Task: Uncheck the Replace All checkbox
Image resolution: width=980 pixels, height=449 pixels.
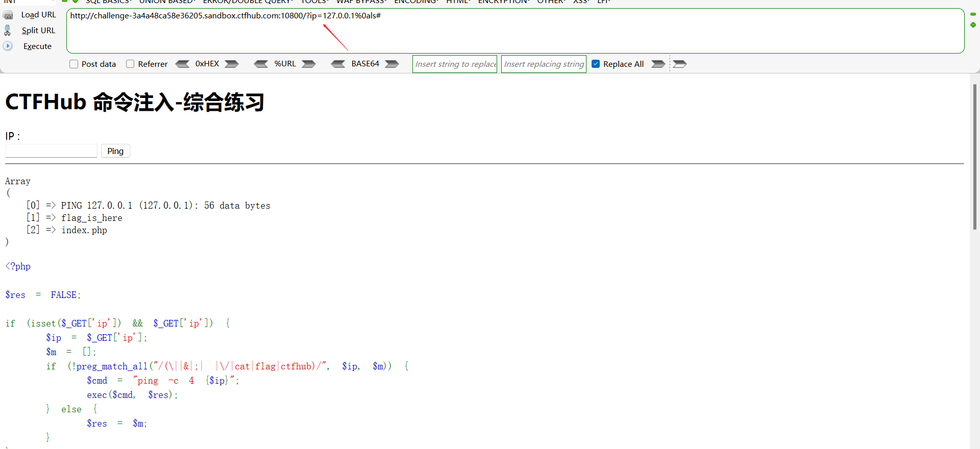Action: tap(596, 64)
